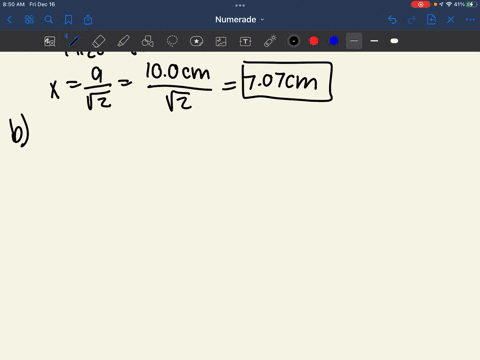Select the Text box tool
480x360 pixels.
tap(245, 41)
